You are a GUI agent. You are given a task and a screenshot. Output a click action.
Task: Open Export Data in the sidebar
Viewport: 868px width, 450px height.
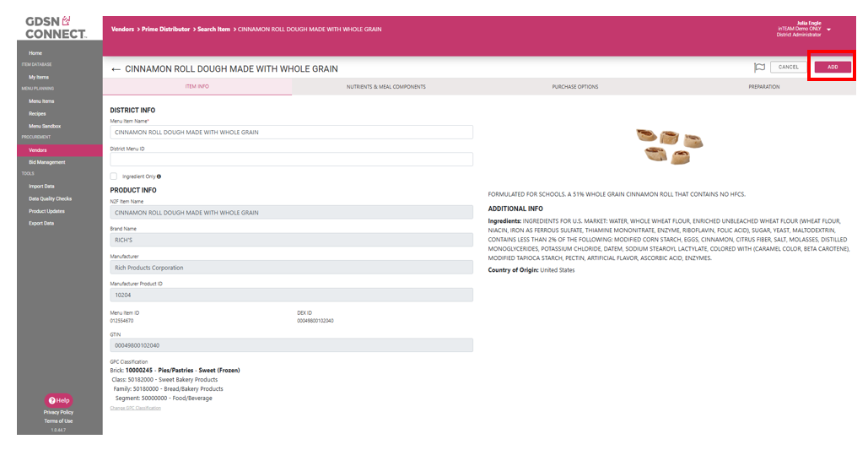[41, 224]
